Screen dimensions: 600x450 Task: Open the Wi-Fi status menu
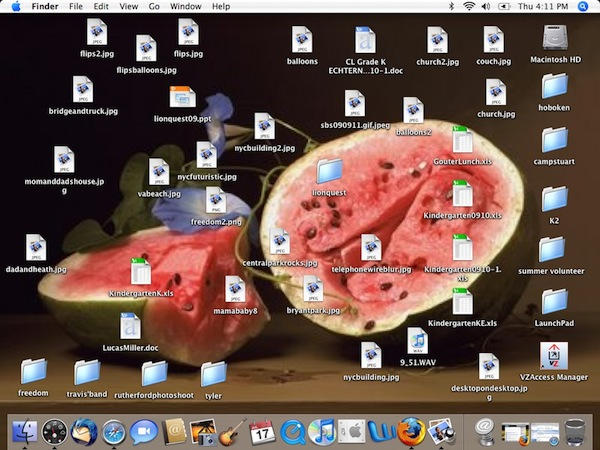pos(468,7)
